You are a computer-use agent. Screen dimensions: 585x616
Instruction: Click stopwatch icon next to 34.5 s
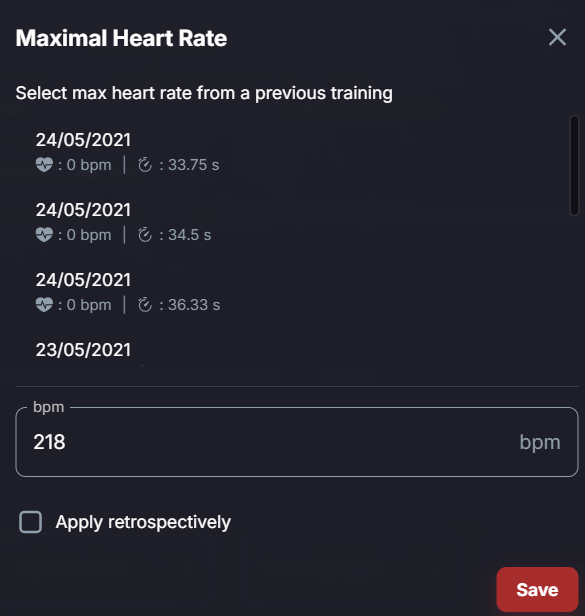pos(145,235)
